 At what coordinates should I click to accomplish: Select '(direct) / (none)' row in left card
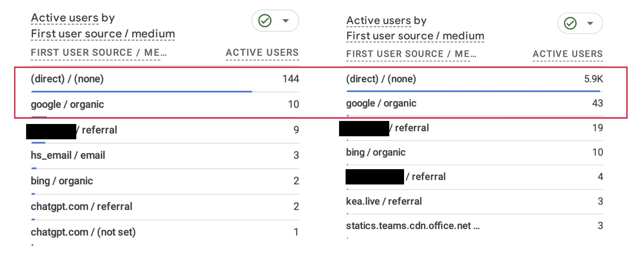coord(165,79)
